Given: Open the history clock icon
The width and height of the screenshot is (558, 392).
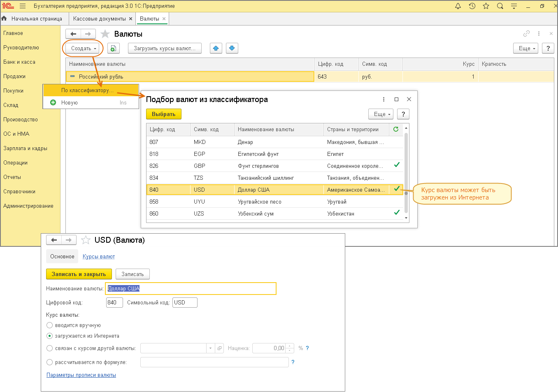Looking at the screenshot, I should pos(472,6).
